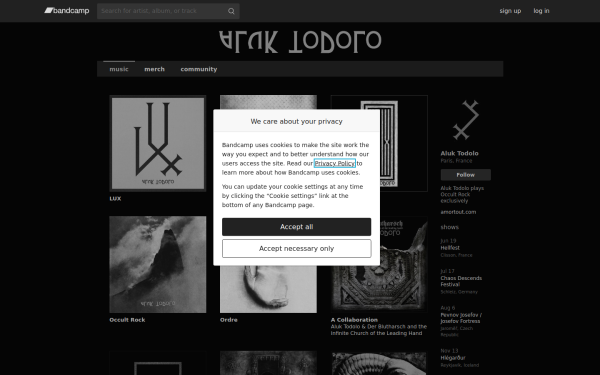
Task: Focus the artist, album, or track search field
Action: 168,11
